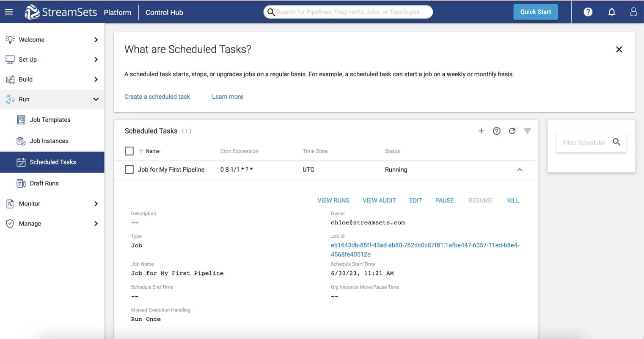Click the Job Templates icon
Image resolution: width=644 pixels, height=339 pixels.
[x=21, y=120]
